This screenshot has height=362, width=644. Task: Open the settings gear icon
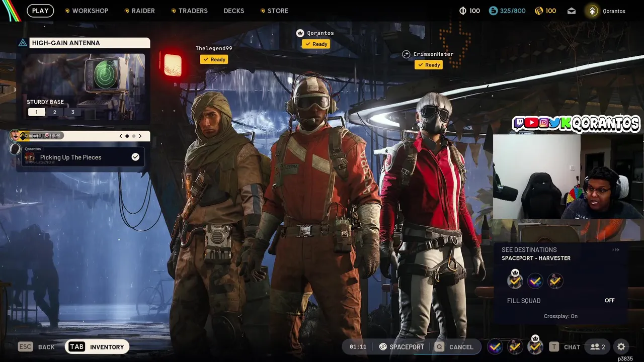[x=621, y=347]
